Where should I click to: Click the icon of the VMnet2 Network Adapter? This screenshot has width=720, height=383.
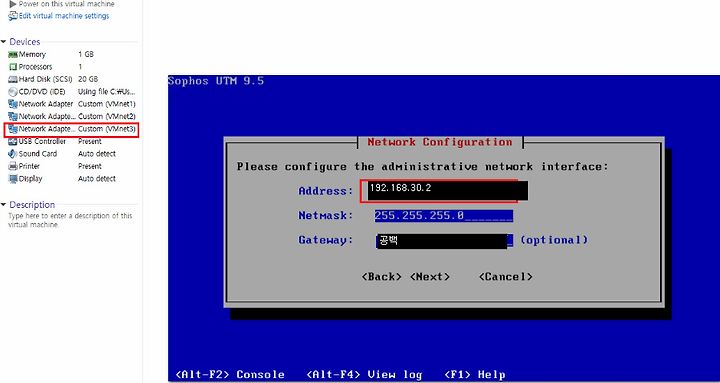coord(13,116)
